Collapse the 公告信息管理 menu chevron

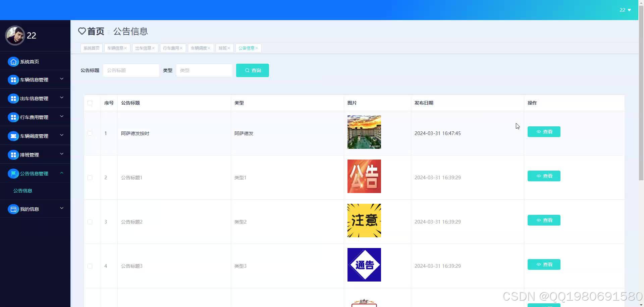(x=62, y=173)
